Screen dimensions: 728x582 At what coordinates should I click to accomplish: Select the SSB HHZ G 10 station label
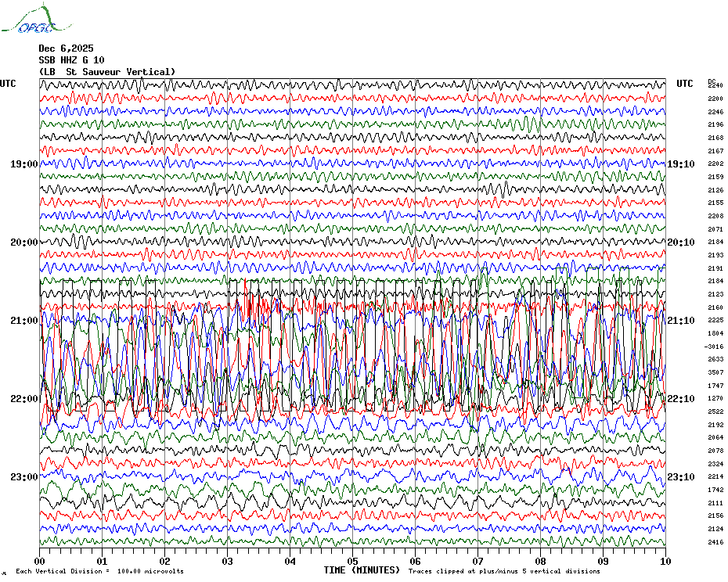pyautogui.click(x=71, y=60)
